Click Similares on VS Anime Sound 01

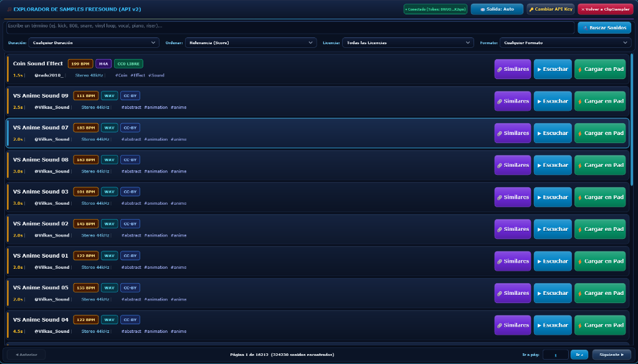pos(512,261)
